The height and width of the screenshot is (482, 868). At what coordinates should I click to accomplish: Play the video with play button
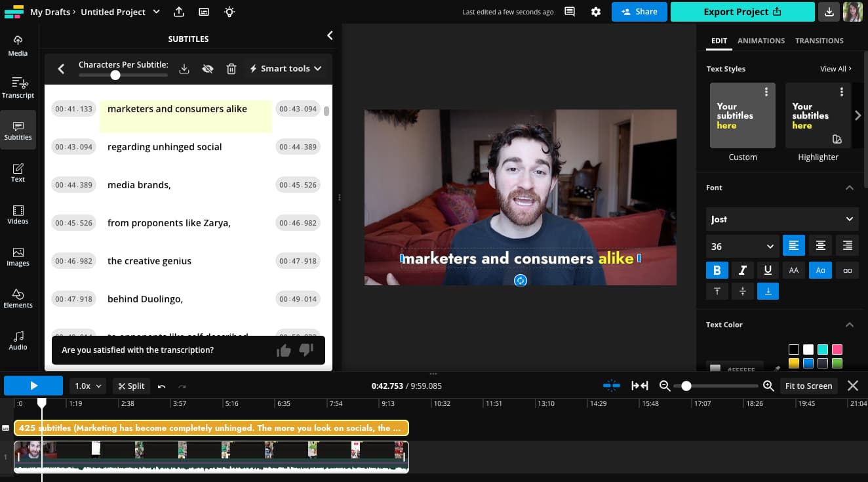pyautogui.click(x=33, y=386)
